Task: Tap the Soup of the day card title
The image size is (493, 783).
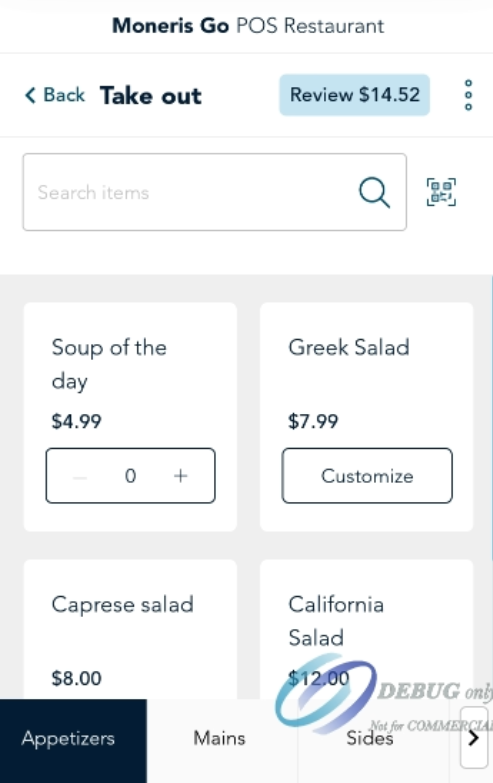Action: tap(109, 364)
